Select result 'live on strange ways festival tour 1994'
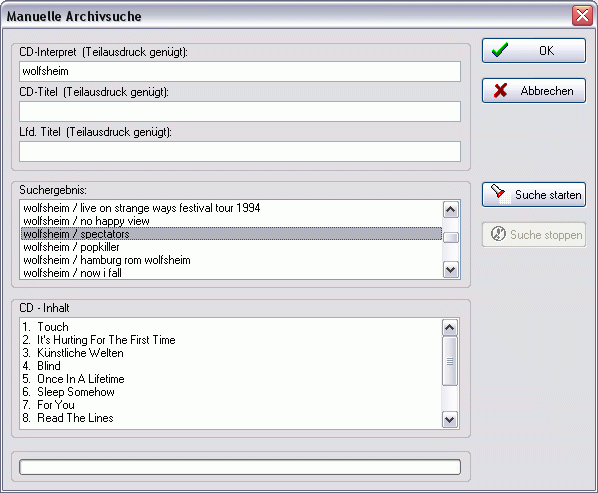598x493 pixels. pos(231,208)
